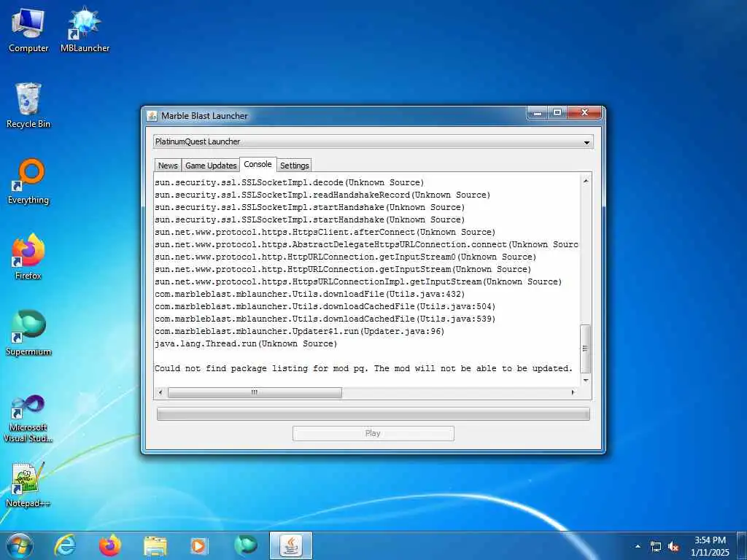
Task: Open the network status tray icon
Action: (x=656, y=546)
